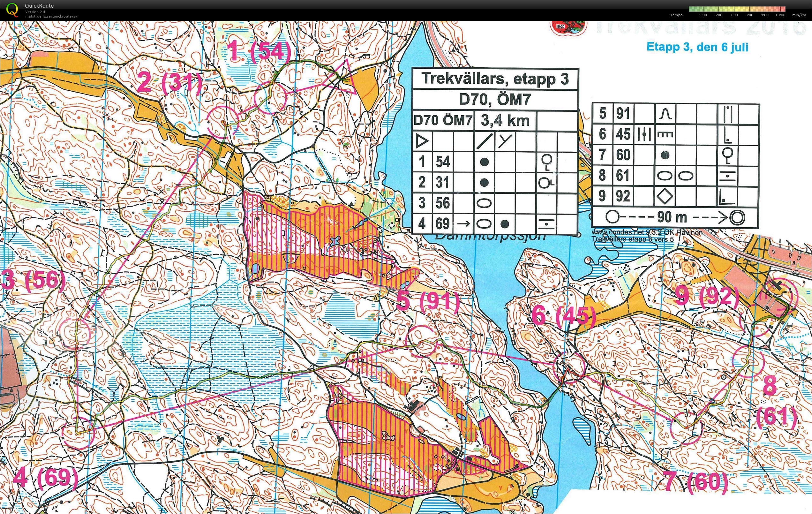Click control code 69 in table
Image resolution: width=812 pixels, height=514 pixels.
[x=443, y=223]
